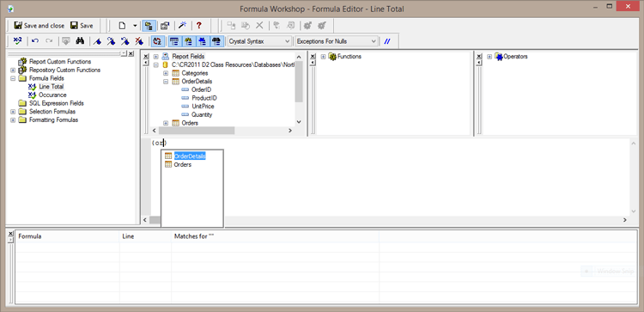This screenshot has height=312, width=644.
Task: Open help with the red question mark
Action: [x=199, y=26]
